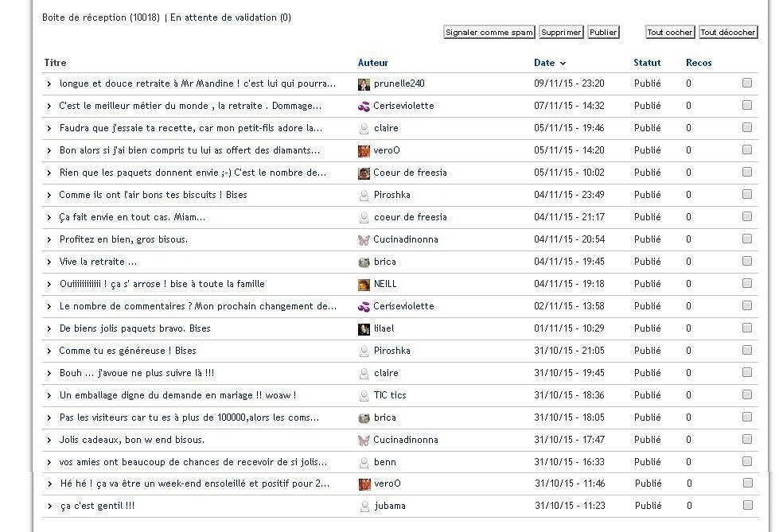Check the box for prunelle240's comment

click(x=746, y=83)
